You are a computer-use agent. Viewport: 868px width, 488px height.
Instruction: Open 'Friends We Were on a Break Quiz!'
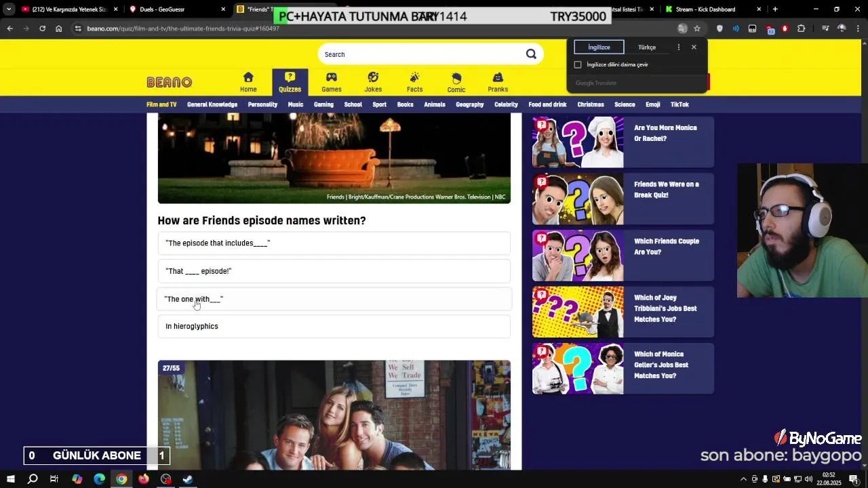[x=623, y=199]
